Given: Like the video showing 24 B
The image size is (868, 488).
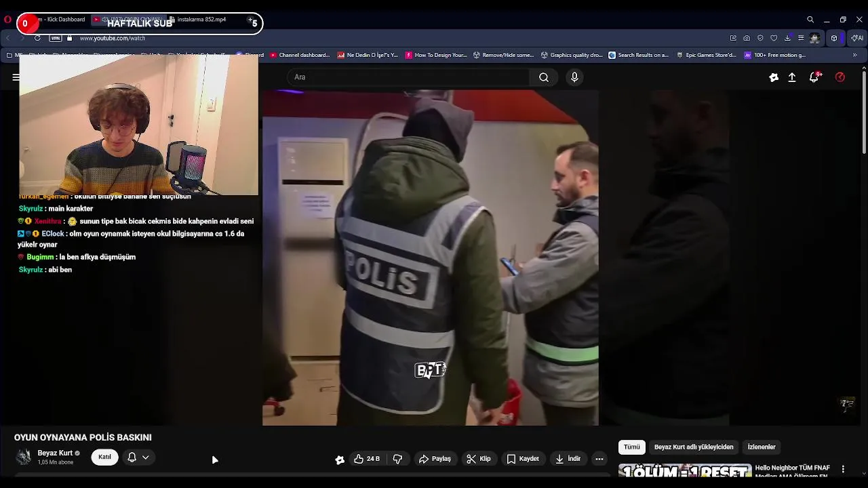Looking at the screenshot, I should coord(367,459).
